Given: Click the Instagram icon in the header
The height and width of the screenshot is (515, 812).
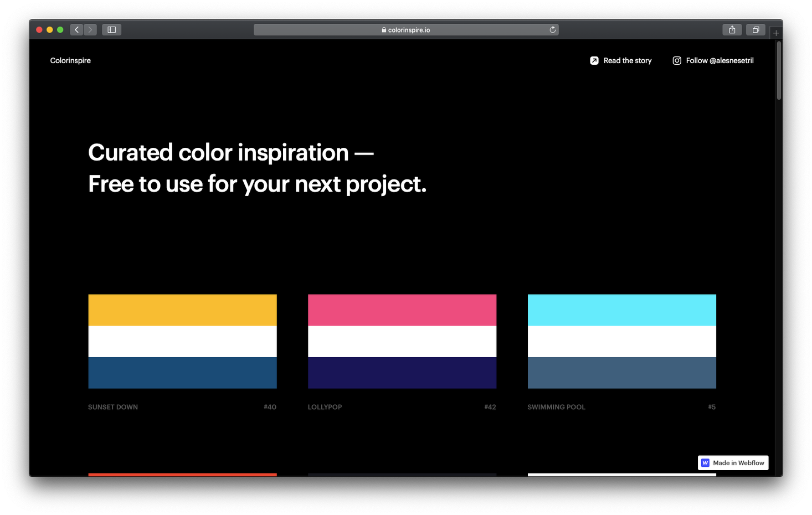Looking at the screenshot, I should click(677, 61).
